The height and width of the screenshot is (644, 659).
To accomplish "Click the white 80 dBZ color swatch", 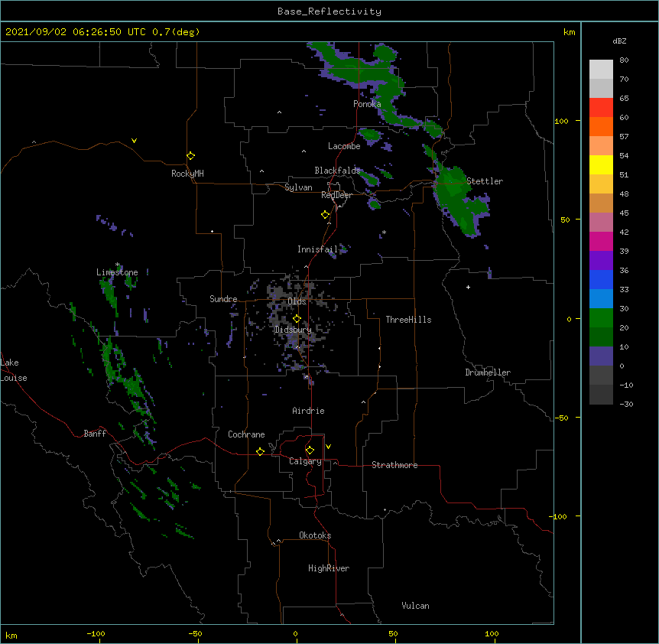I will [601, 70].
